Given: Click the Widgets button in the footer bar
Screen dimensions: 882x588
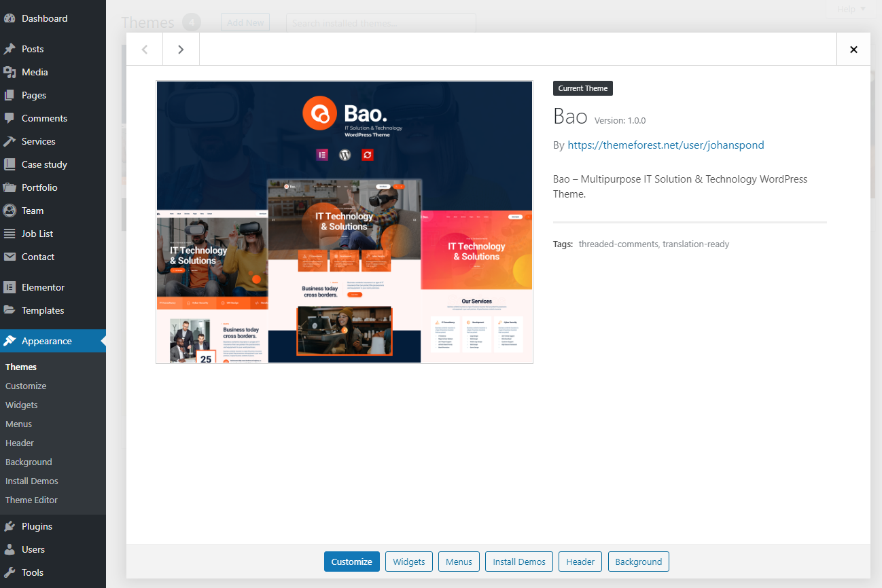Looking at the screenshot, I should (x=409, y=562).
